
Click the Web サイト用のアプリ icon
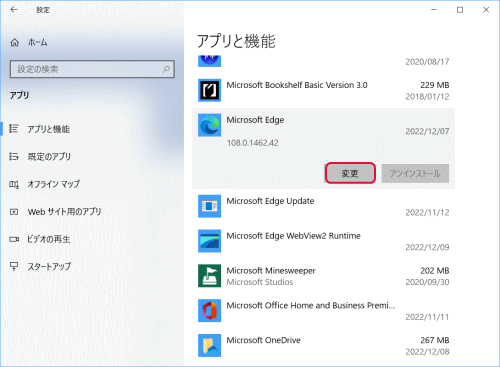pos(14,212)
